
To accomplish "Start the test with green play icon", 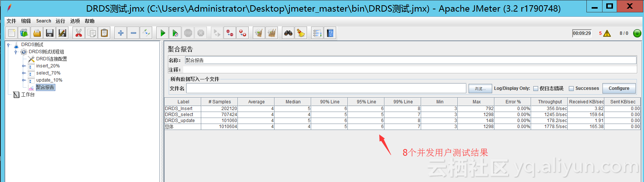I will pyautogui.click(x=162, y=33).
